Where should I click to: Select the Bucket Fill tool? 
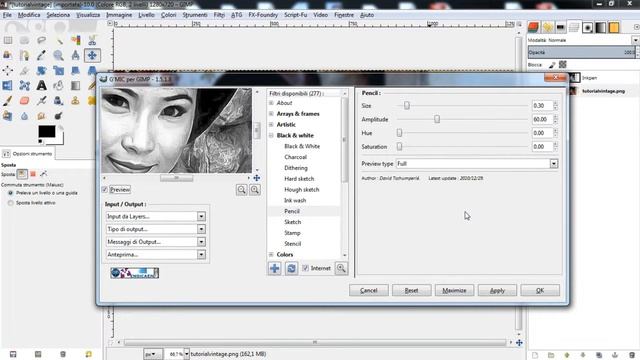pos(59,85)
